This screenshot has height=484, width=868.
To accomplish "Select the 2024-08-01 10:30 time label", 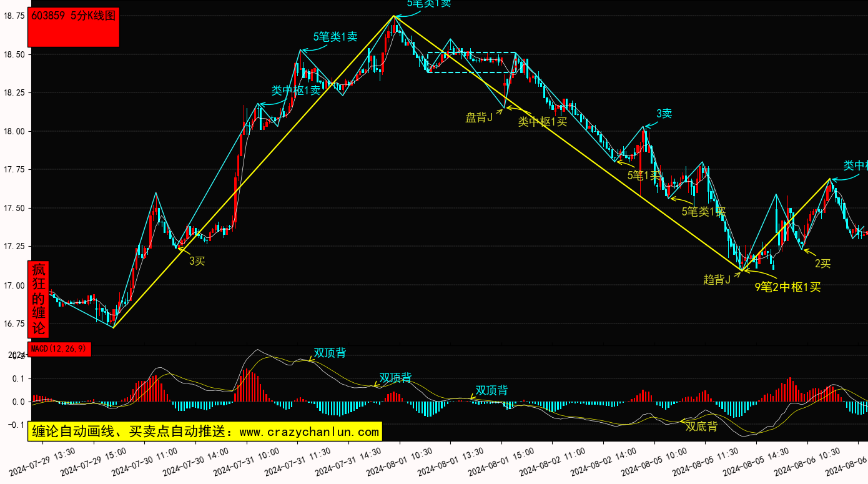I will (x=400, y=461).
